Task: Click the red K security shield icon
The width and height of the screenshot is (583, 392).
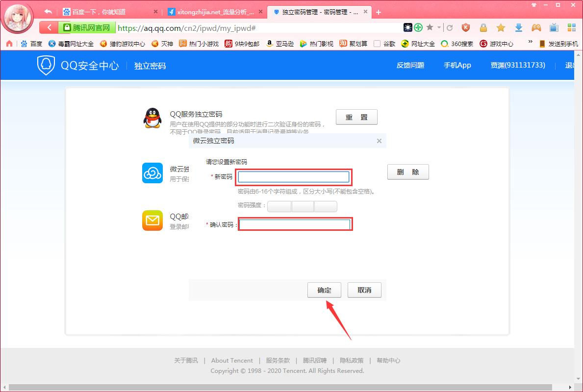Action: pyautogui.click(x=466, y=28)
